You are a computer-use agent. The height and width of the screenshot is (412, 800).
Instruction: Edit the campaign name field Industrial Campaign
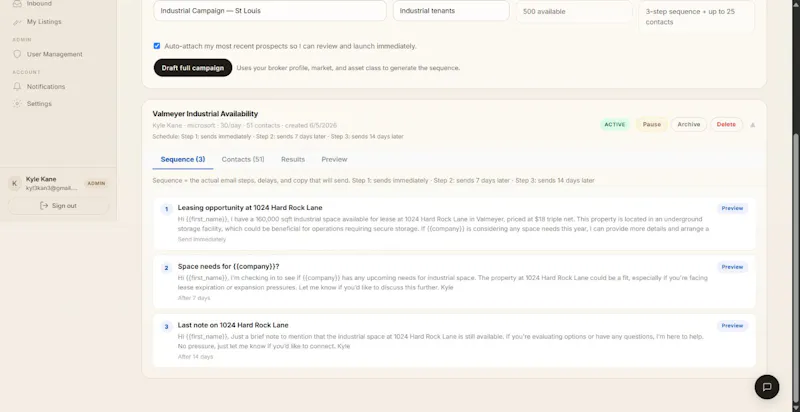[270, 11]
